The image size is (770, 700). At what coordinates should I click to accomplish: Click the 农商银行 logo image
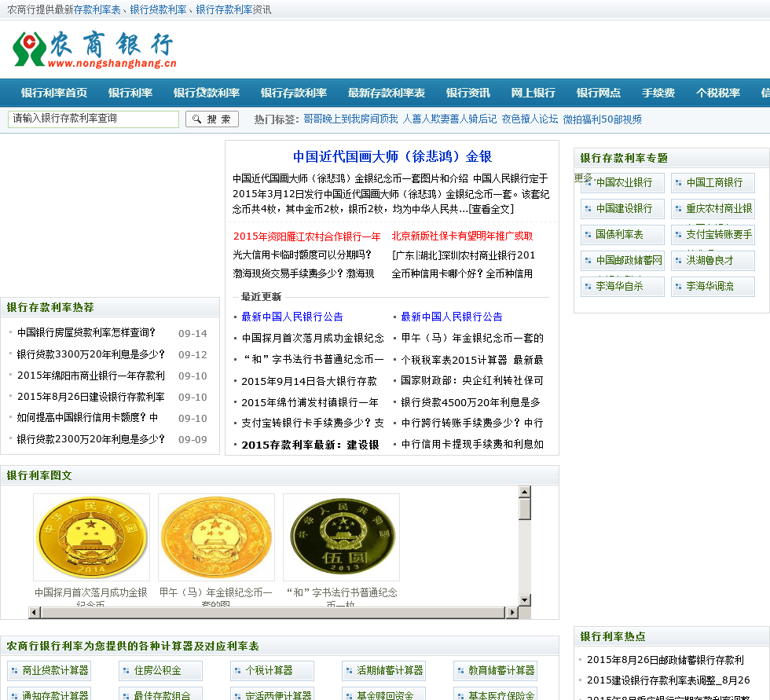[x=94, y=49]
